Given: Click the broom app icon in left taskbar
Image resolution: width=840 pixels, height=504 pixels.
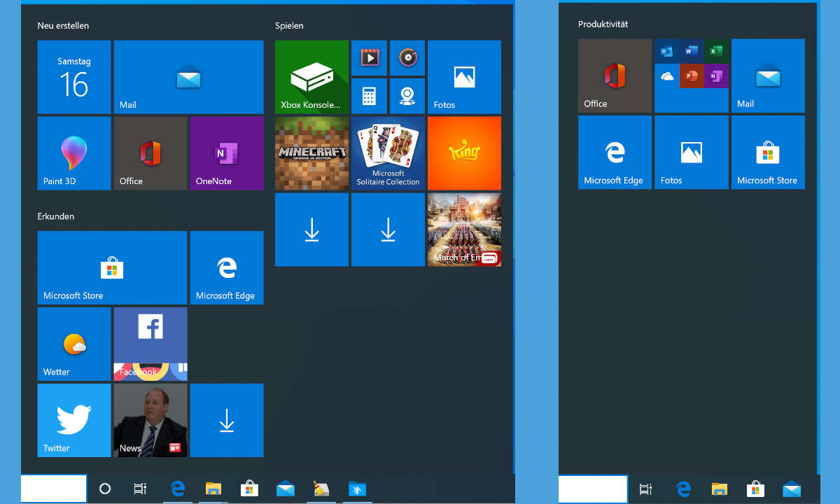Looking at the screenshot, I should point(321,489).
